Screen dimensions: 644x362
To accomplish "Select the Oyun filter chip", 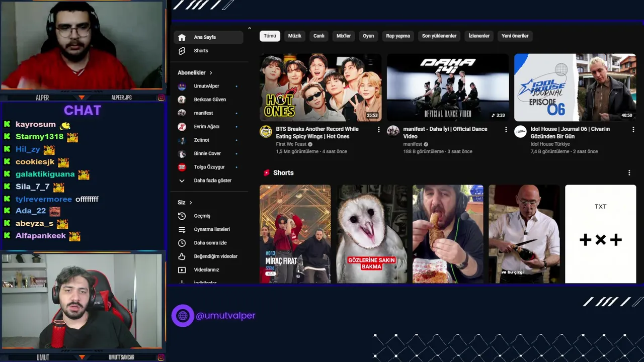I will coord(368,36).
